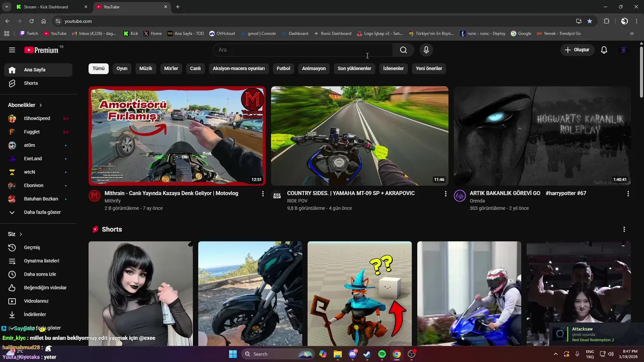The width and height of the screenshot is (644, 362).
Task: Open Ebonivon channel subscription
Action: (x=38, y=186)
